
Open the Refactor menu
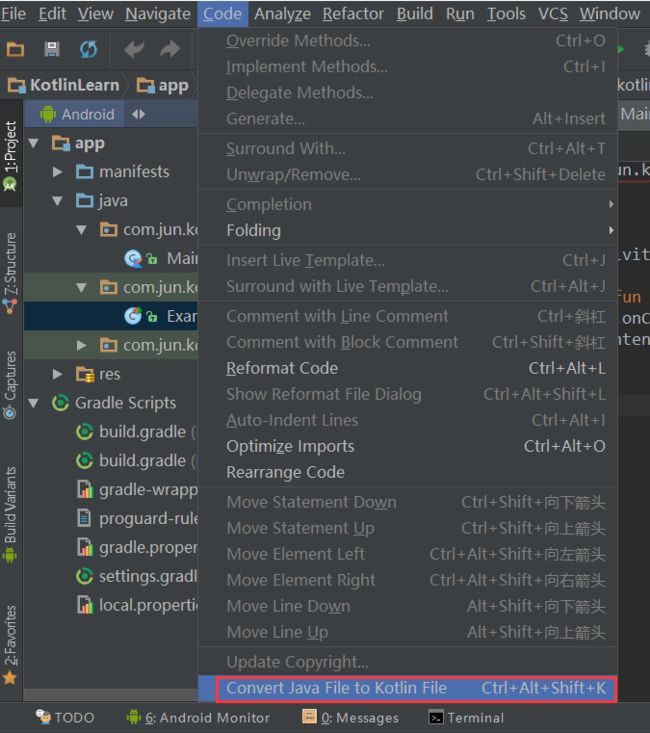click(x=353, y=14)
